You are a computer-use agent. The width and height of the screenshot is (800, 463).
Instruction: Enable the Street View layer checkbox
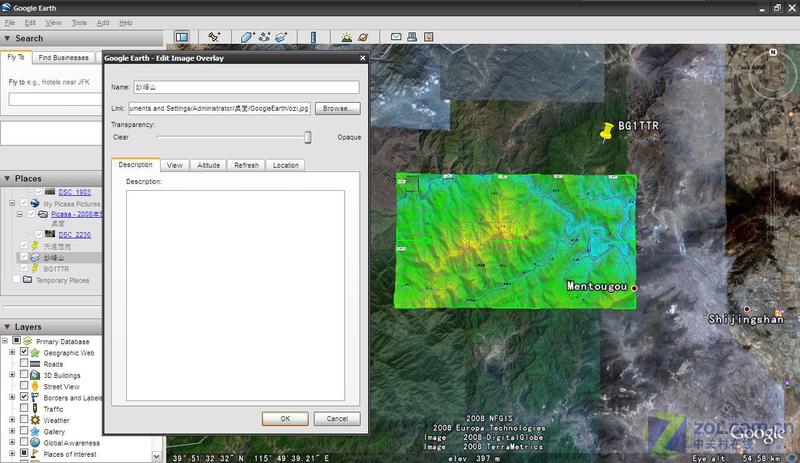pyautogui.click(x=24, y=385)
